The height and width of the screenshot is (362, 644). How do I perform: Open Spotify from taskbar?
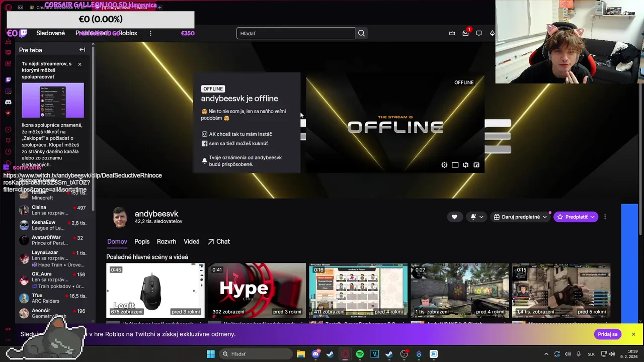(x=360, y=354)
